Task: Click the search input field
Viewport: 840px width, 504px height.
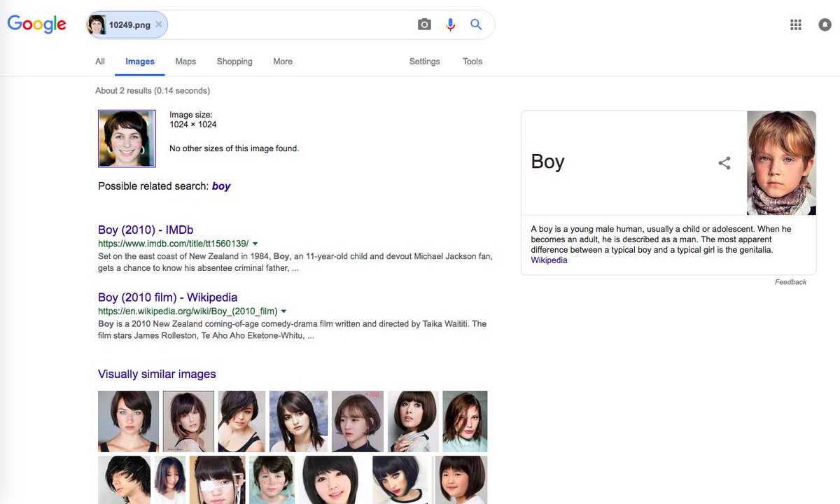Action: click(290, 24)
